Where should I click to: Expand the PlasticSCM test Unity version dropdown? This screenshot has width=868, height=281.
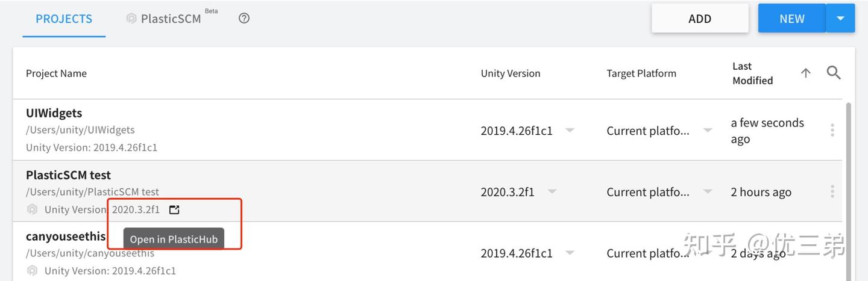(552, 192)
